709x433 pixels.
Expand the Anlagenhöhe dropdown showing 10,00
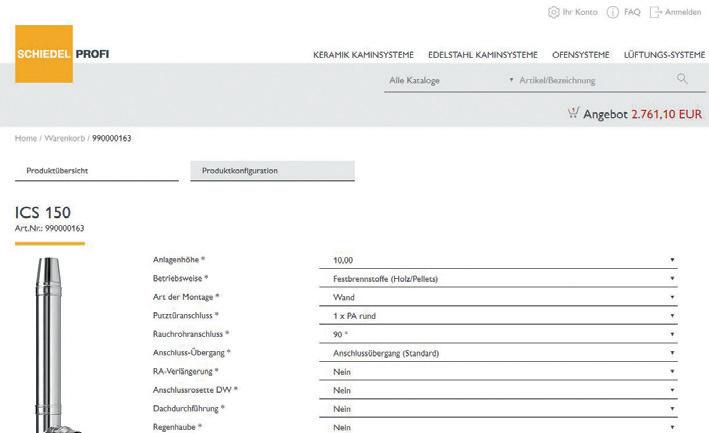point(498,260)
